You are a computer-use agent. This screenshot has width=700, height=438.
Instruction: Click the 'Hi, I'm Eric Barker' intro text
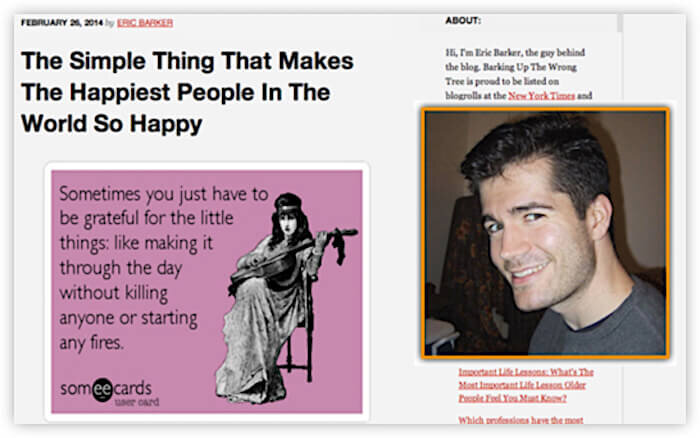coord(515,53)
